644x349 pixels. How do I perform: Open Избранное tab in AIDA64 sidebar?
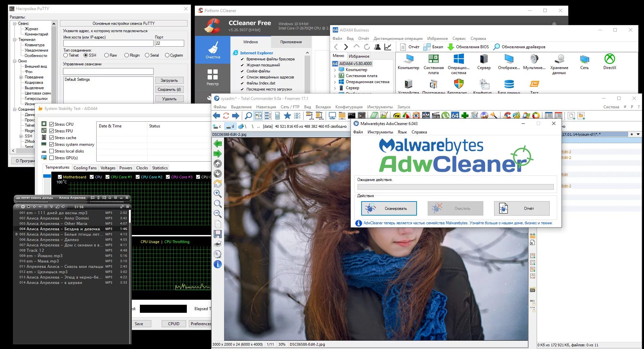pos(359,56)
